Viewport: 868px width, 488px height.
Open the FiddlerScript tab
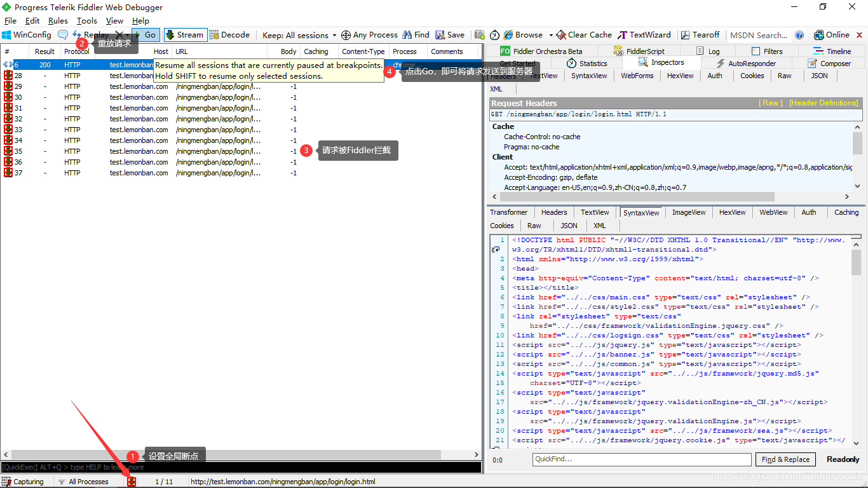[x=639, y=51]
